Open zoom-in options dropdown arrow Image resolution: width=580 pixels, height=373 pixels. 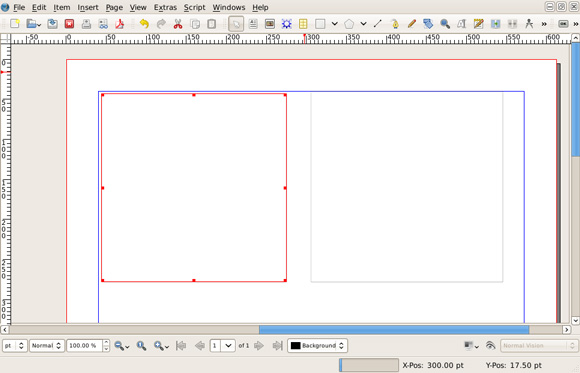(167, 347)
